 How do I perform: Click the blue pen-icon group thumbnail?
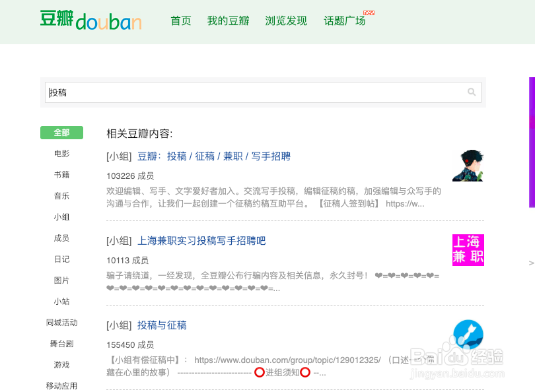(x=468, y=335)
